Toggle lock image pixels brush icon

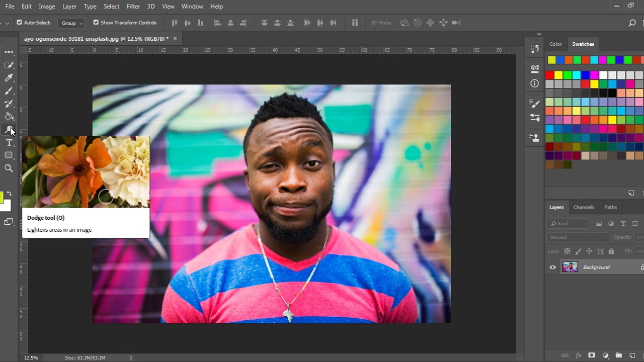(x=578, y=251)
